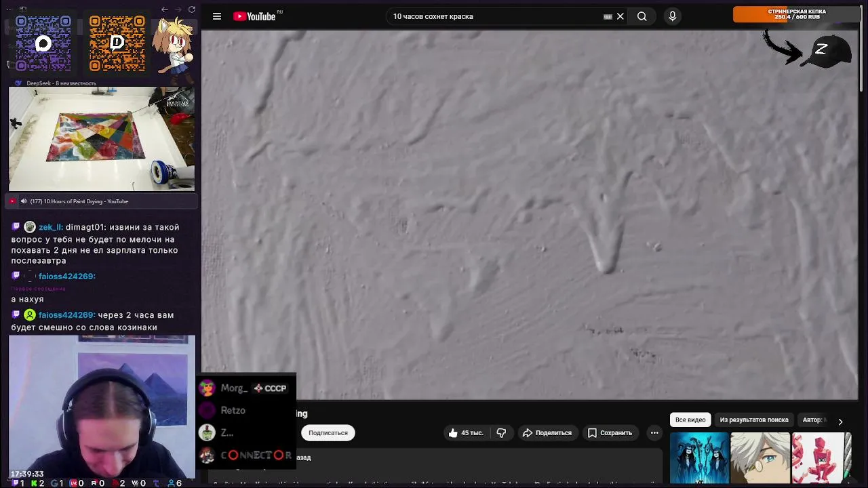The width and height of the screenshot is (868, 488).
Task: Click the total viewers person icon
Action: click(x=170, y=483)
